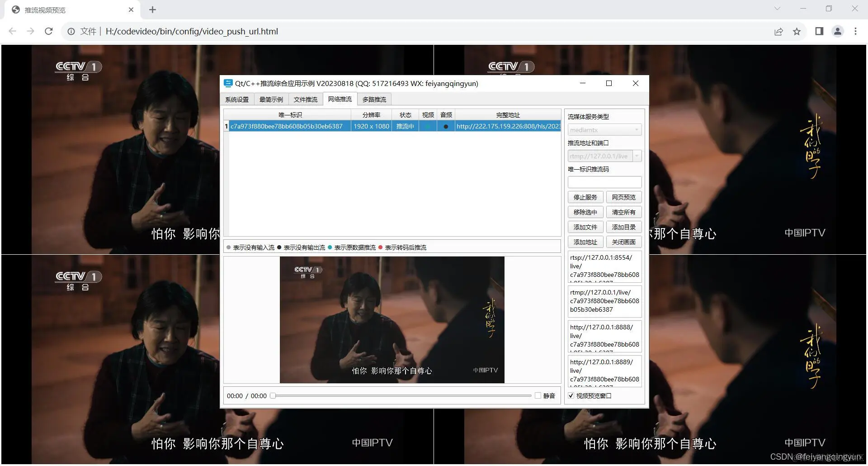Expand the rtmp://127.0.0.1/live address dropdown
The width and height of the screenshot is (868, 466).
click(x=637, y=156)
